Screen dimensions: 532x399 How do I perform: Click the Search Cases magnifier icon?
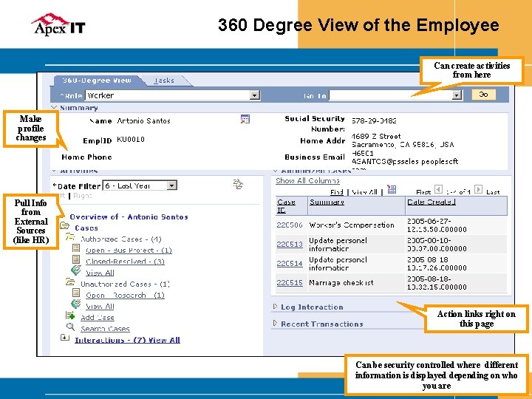coord(70,327)
